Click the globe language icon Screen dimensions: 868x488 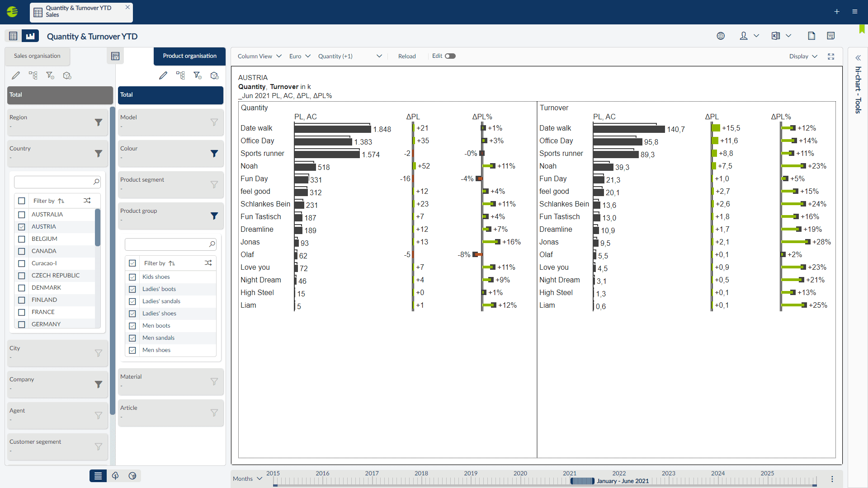721,36
